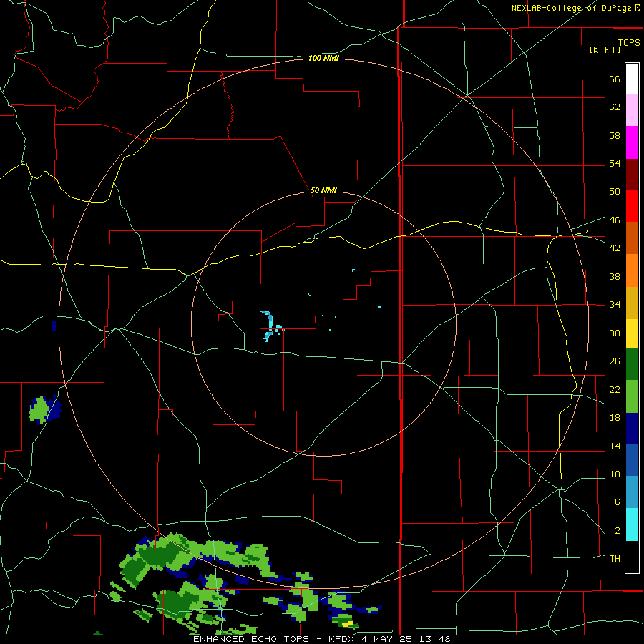The width and height of the screenshot is (644, 644).
Task: Select the magenta legend color block
Action: pos(632,142)
